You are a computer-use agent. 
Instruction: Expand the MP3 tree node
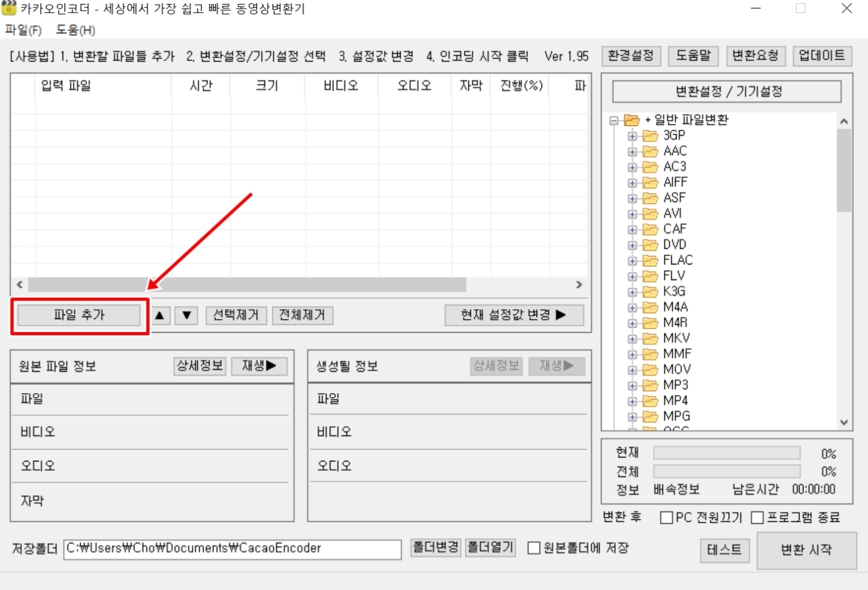click(632, 386)
